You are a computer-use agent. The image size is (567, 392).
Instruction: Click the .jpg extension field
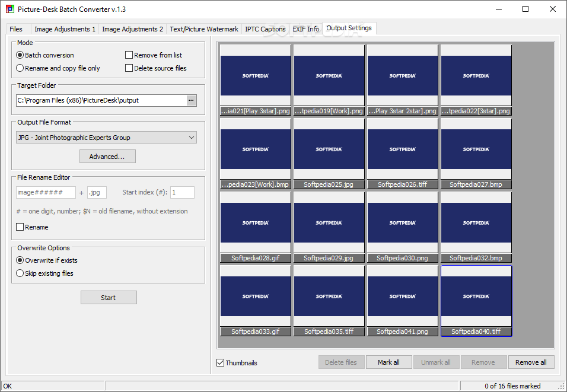click(97, 192)
